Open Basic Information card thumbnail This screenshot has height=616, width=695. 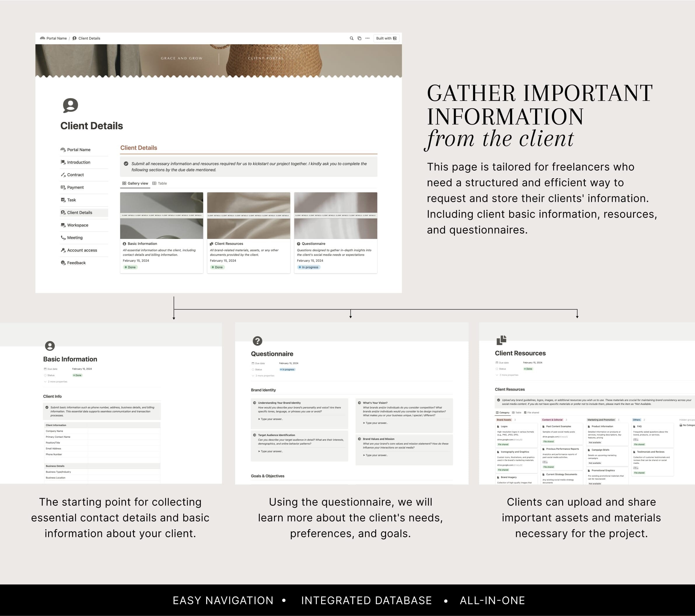tap(162, 216)
